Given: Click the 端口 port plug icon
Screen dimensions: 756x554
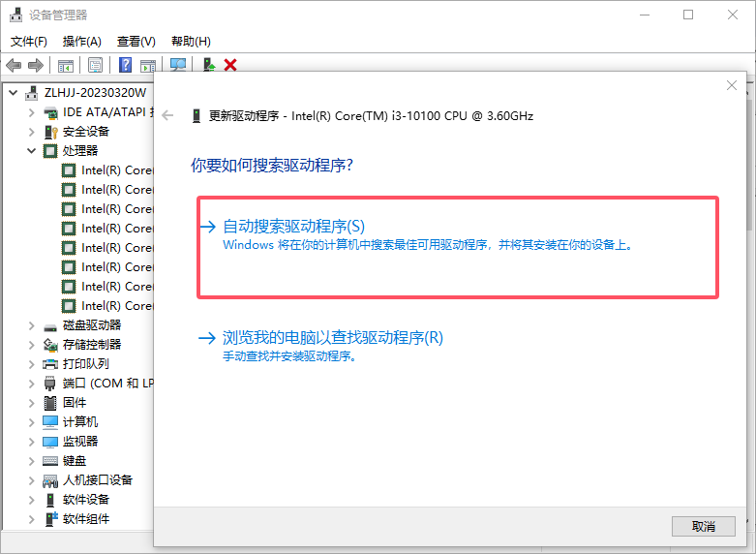Looking at the screenshot, I should 50,384.
